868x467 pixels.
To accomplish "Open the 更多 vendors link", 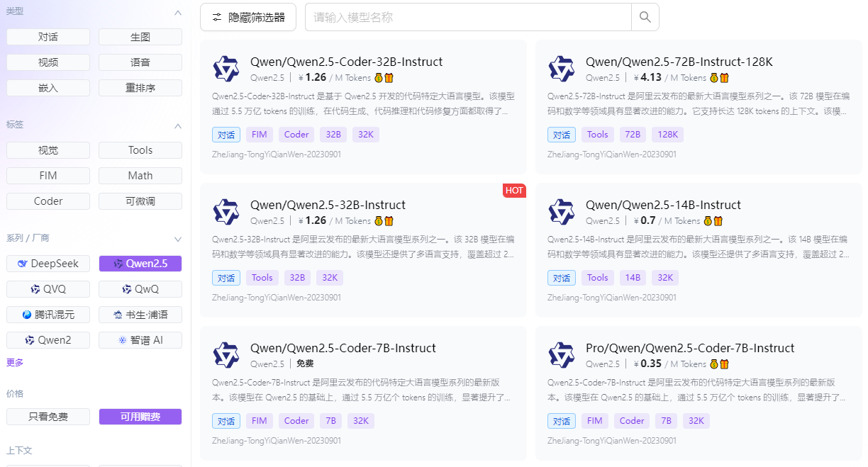I will (14, 362).
